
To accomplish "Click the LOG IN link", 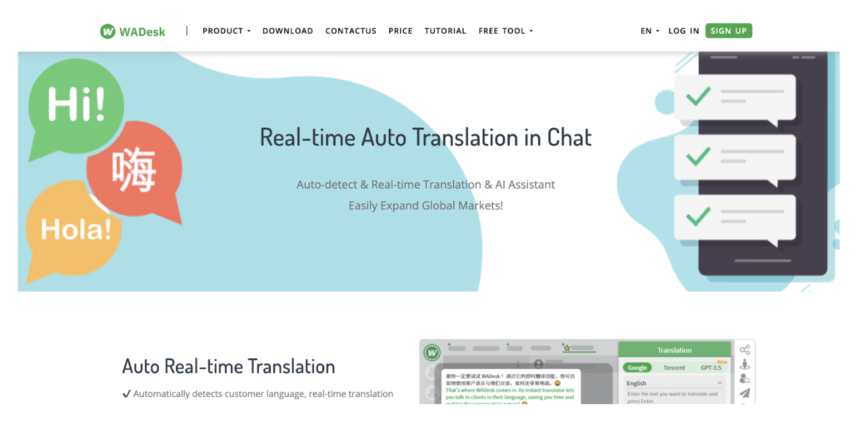I will pyautogui.click(x=684, y=31).
